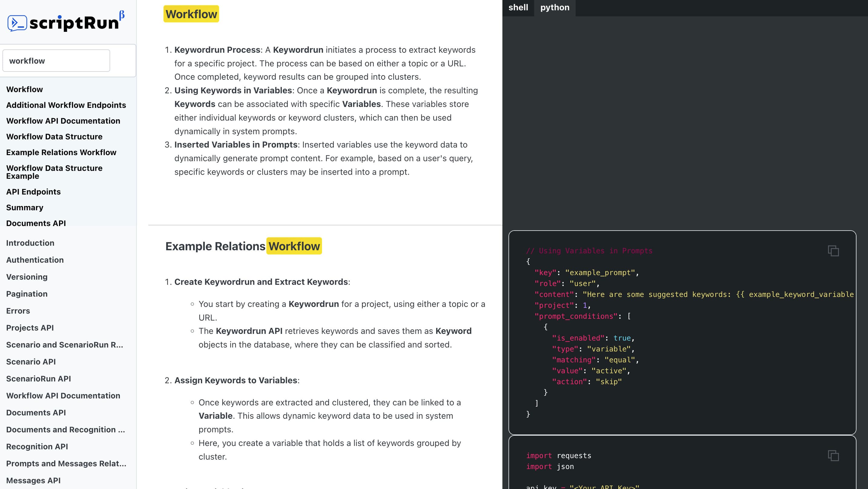This screenshot has height=489, width=868.
Task: Go to API Endpoints
Action: 33,191
